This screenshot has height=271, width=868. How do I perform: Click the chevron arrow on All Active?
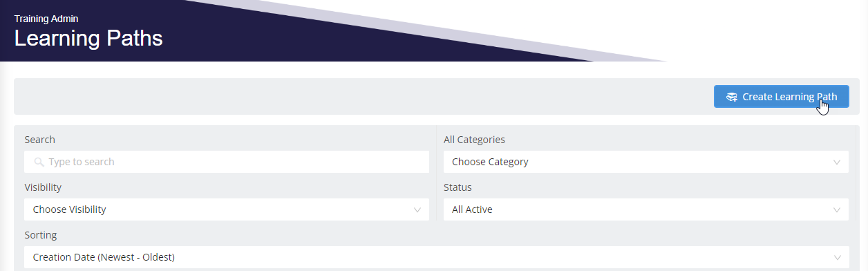tap(836, 209)
